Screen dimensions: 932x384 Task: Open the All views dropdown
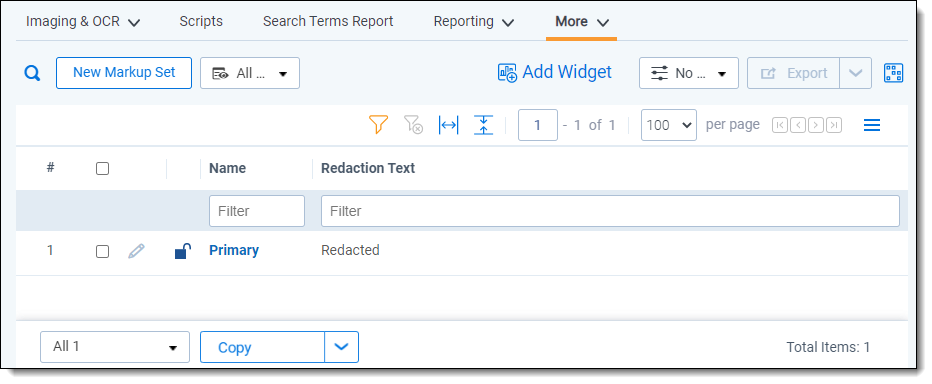250,73
